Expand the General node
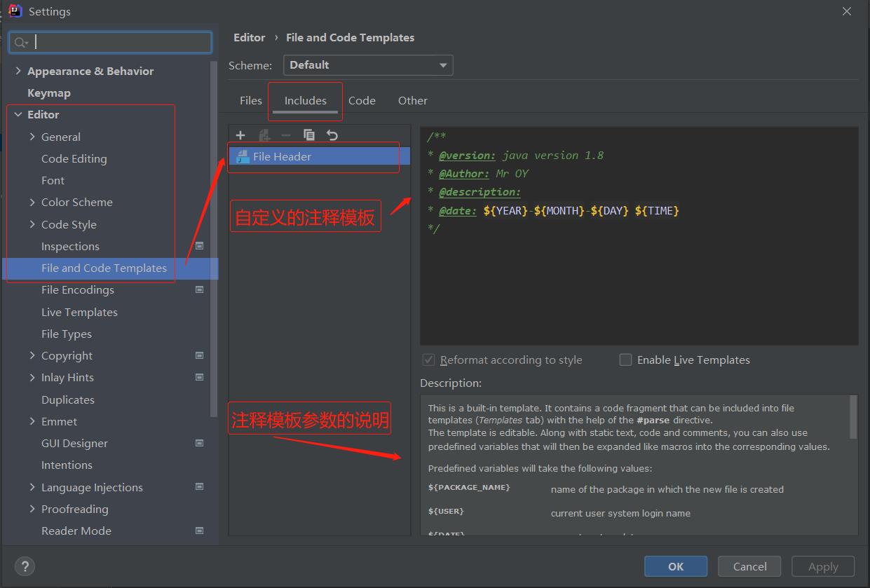 [32, 137]
